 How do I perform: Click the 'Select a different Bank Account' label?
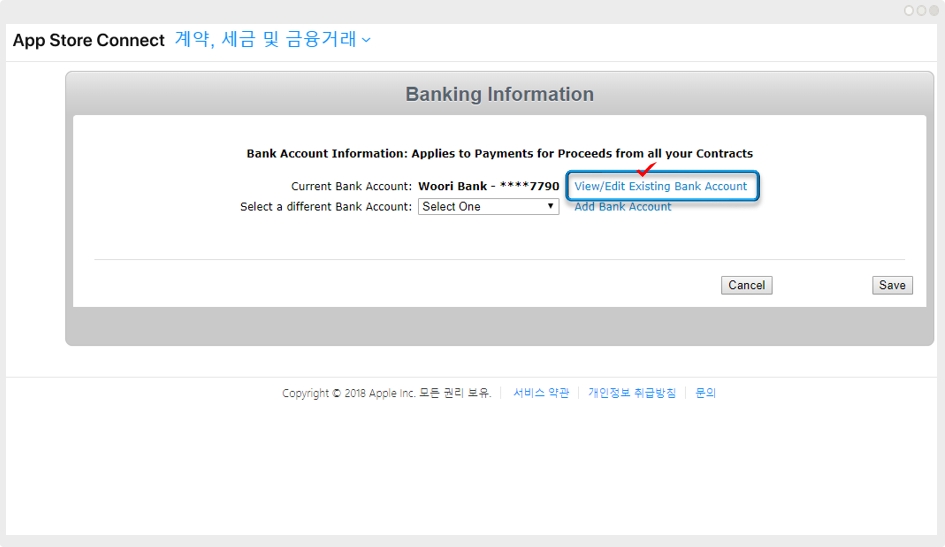[325, 207]
